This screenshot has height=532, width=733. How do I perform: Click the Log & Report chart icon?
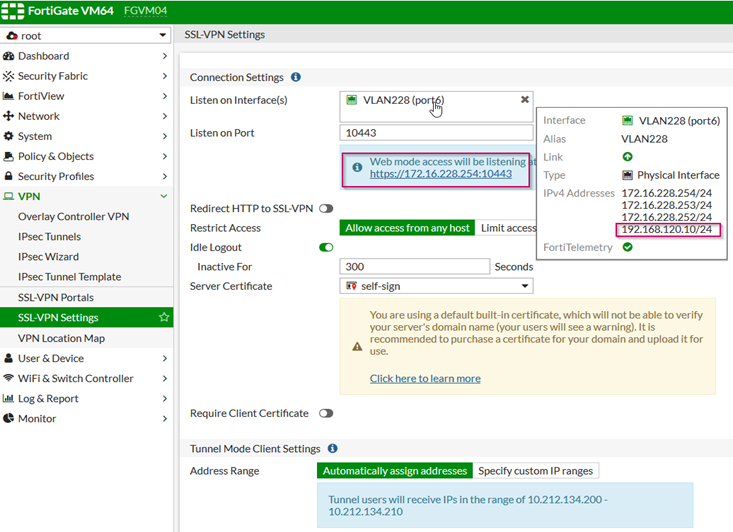point(8,398)
